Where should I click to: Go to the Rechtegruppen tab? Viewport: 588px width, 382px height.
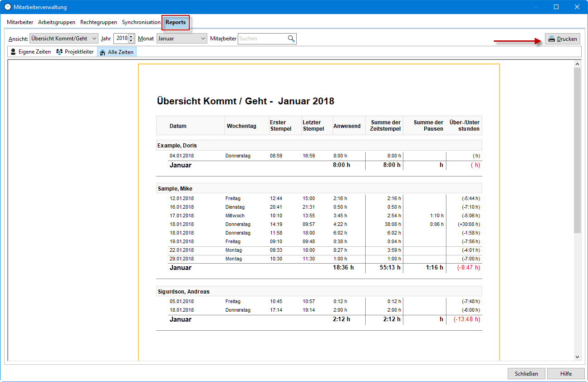click(x=98, y=22)
